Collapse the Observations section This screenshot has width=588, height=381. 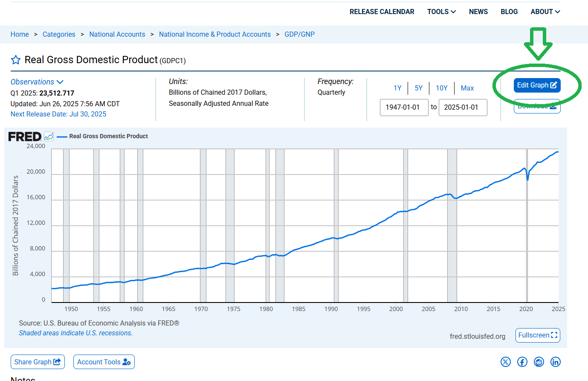click(37, 81)
